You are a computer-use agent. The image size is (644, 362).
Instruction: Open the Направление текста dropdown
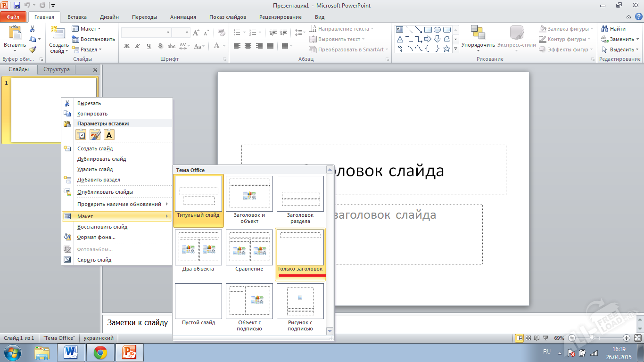click(343, 28)
